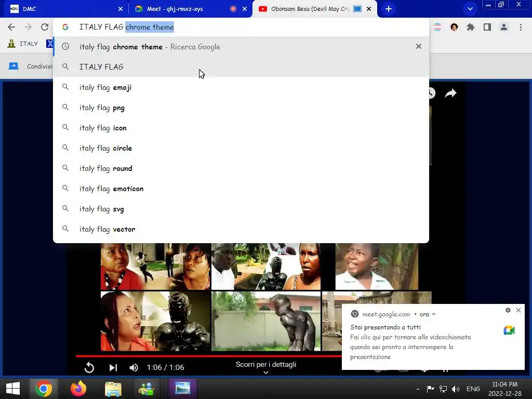This screenshot has height=399, width=532.
Task: Open the Chrome extensions puzzle icon
Action: coord(470,27)
